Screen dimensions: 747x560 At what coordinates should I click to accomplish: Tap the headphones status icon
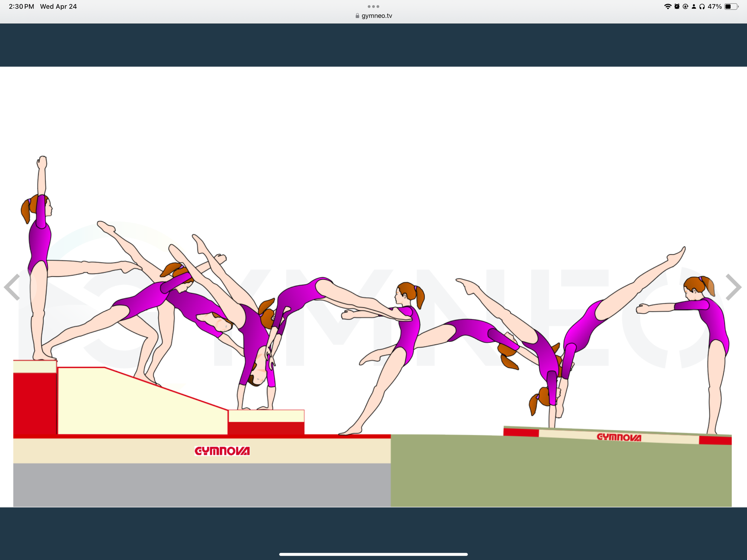(x=702, y=6)
